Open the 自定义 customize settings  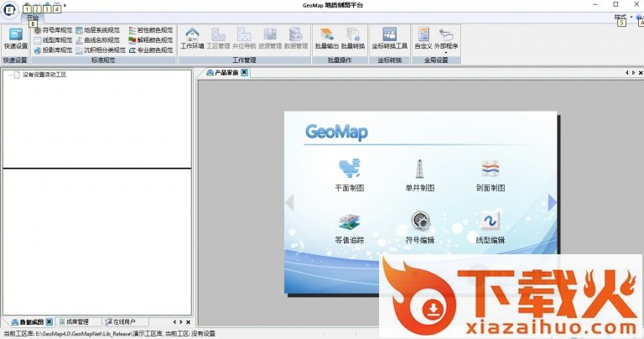[423, 39]
